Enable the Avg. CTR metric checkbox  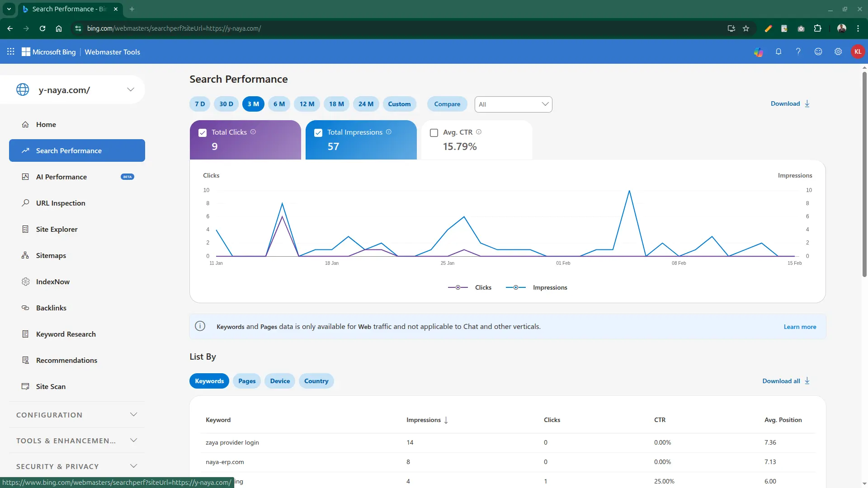tap(434, 132)
